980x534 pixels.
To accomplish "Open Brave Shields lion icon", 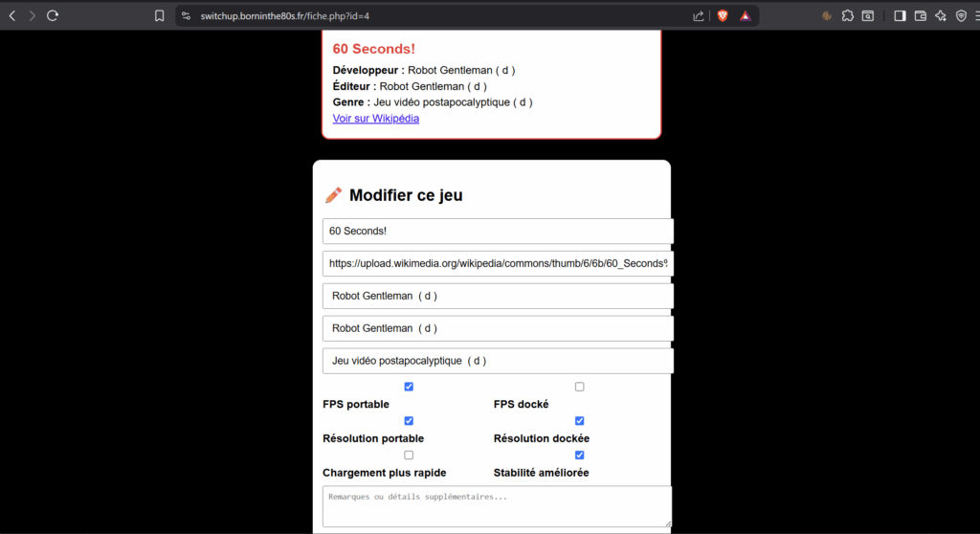I will point(723,16).
